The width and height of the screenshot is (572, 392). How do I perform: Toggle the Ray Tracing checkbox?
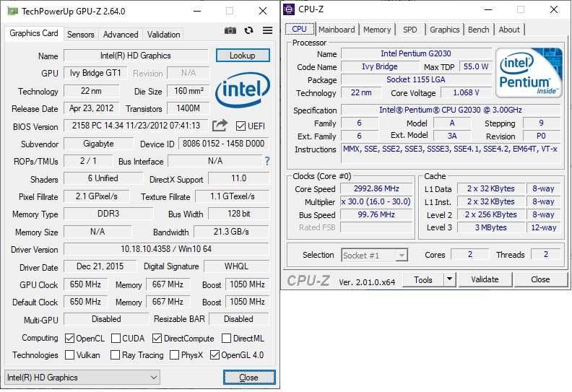[x=115, y=354]
